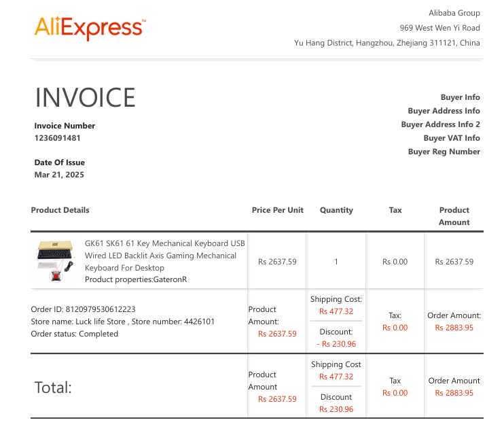Click the Buyer Info label
Screen dimensions: 504x431
point(460,97)
